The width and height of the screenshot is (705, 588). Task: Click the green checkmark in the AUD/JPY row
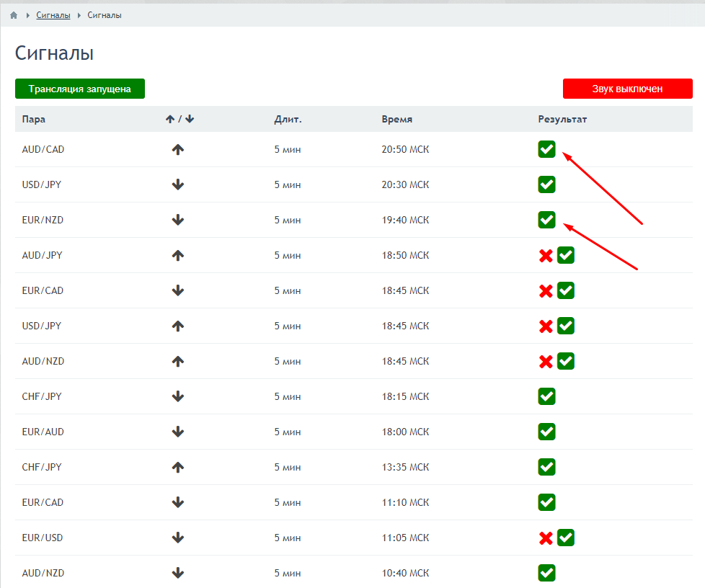coord(566,255)
